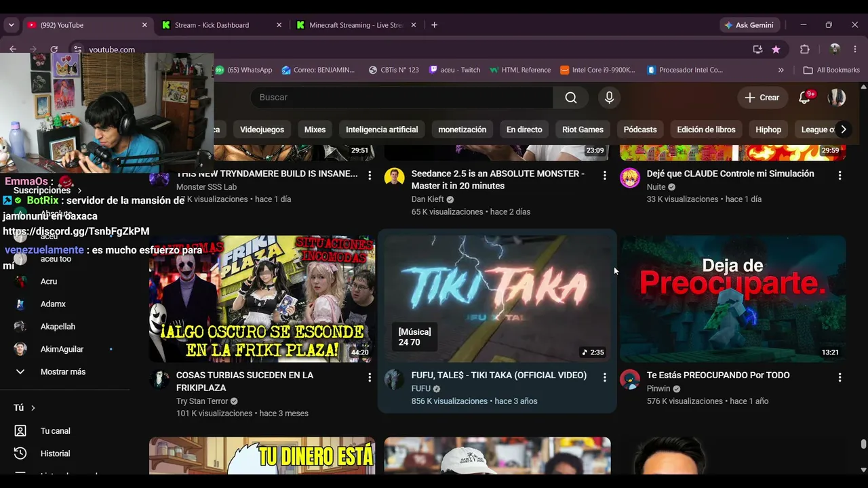The image size is (868, 488).
Task: Select the Inteligencia artificial filter chip
Action: pos(382,129)
